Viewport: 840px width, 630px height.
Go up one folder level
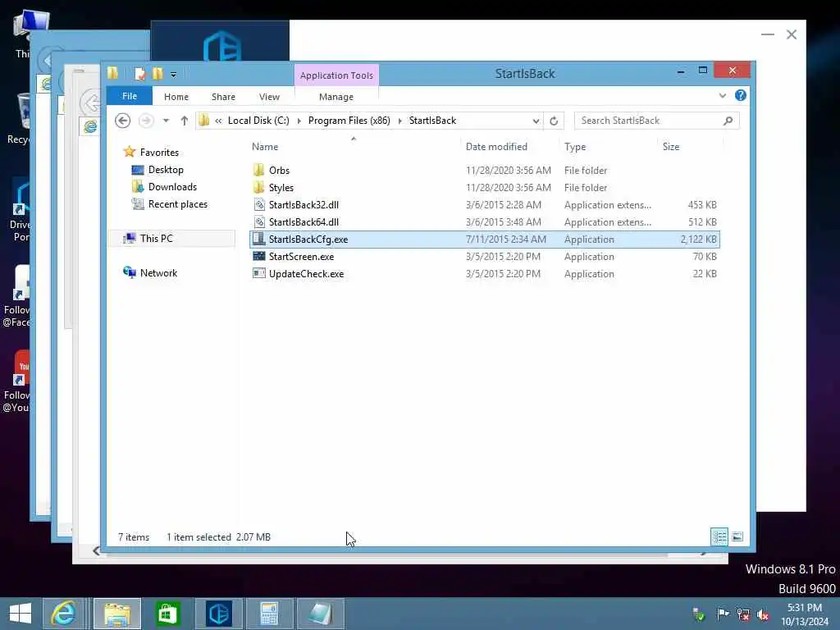tap(185, 121)
